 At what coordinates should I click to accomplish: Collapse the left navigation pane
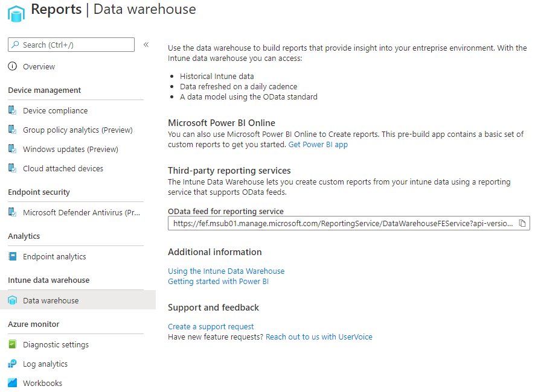click(x=146, y=43)
